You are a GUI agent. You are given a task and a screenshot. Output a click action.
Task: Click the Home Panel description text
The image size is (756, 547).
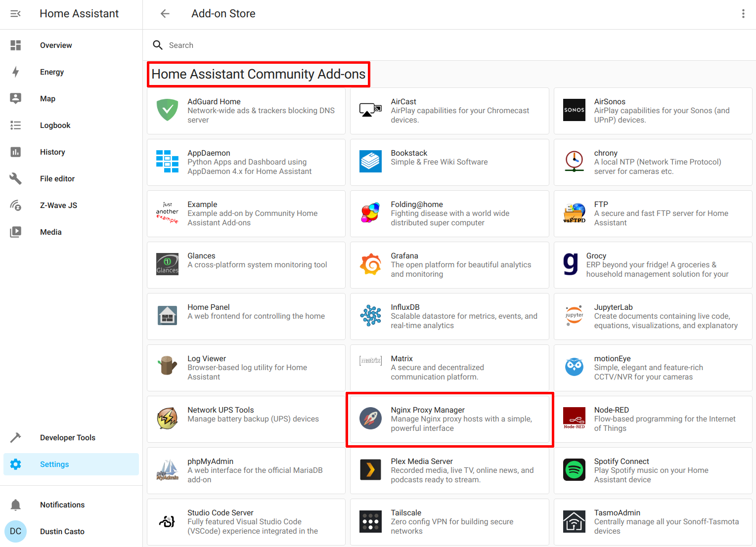coord(256,316)
